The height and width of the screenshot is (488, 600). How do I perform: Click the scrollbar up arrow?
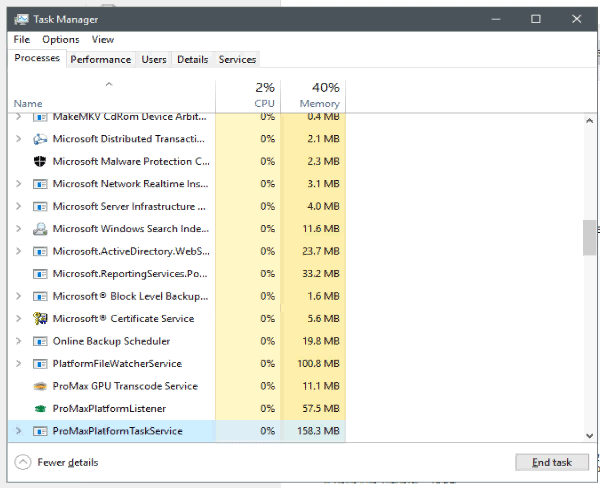(x=589, y=121)
